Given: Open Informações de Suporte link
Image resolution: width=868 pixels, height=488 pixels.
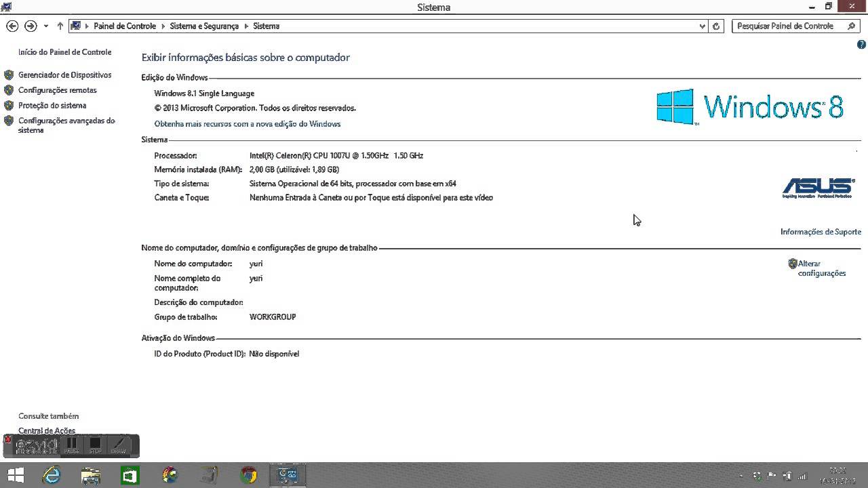Looking at the screenshot, I should (821, 232).
